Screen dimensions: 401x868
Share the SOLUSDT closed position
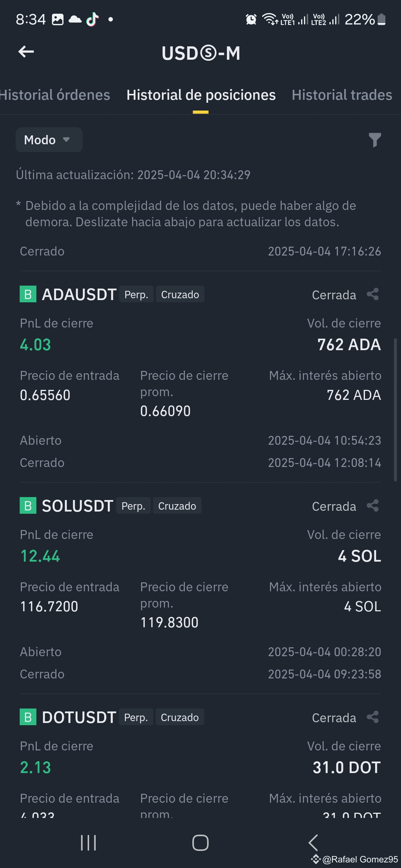click(373, 506)
